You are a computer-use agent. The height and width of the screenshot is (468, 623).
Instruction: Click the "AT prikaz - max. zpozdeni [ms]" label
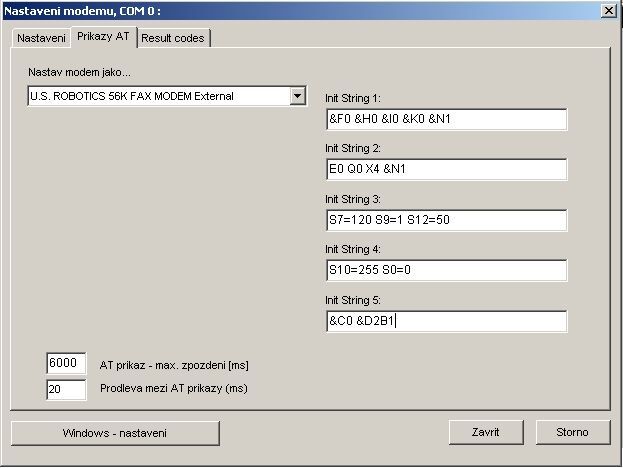[174, 365]
